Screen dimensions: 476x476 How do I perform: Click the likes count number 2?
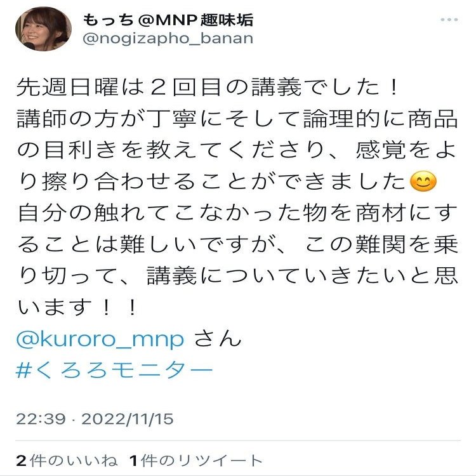coord(21,461)
